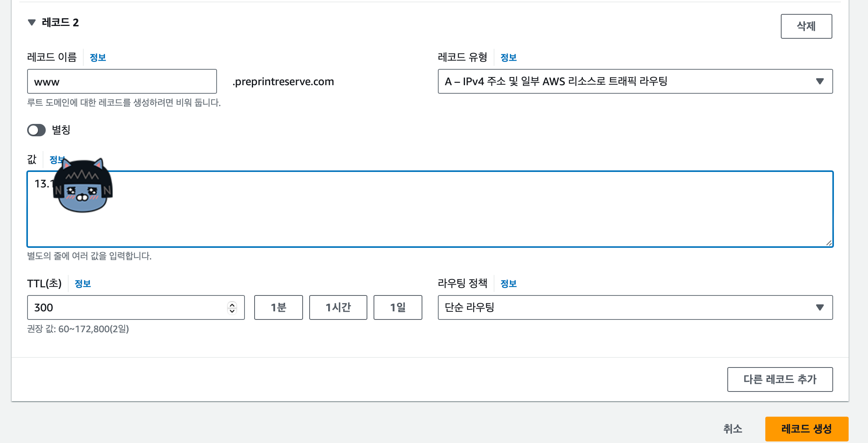This screenshot has height=443, width=868.
Task: Click the TTL field showing 300
Action: (128, 307)
